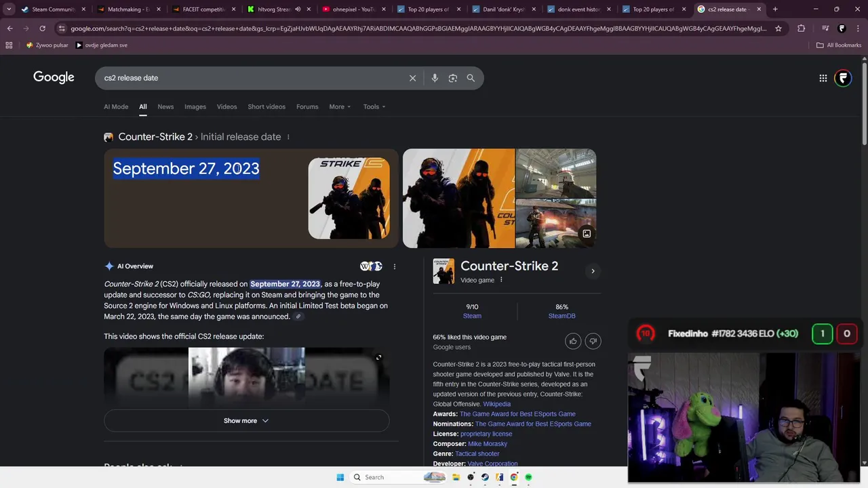Open Counter-Strike 2 logo thumbnail image
Viewport: 868px width, 488px height.
pyautogui.click(x=349, y=199)
